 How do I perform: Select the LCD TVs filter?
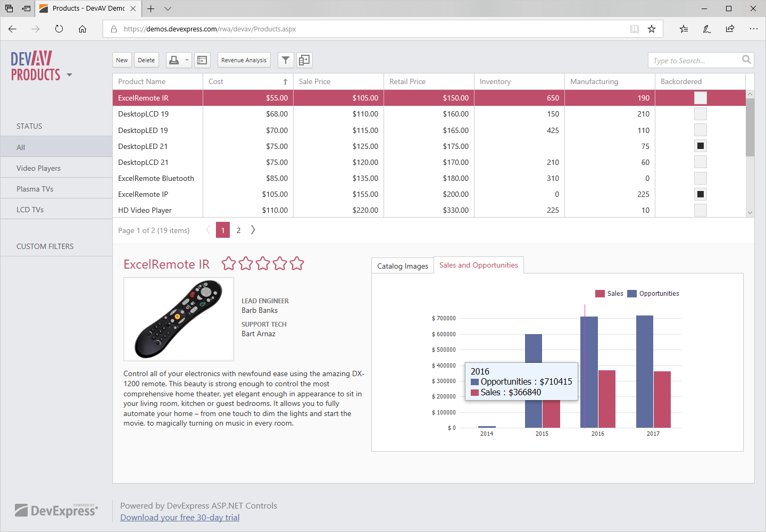[30, 209]
